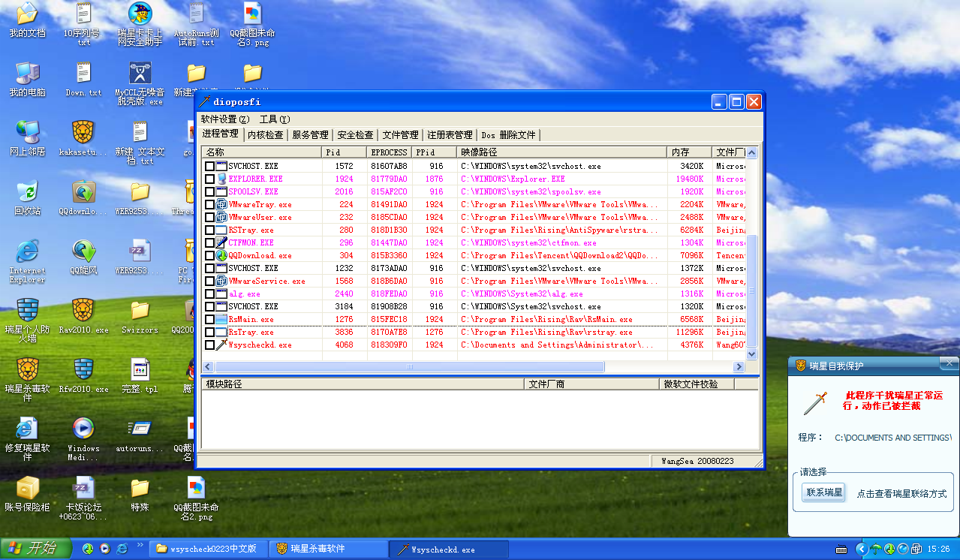The width and height of the screenshot is (960, 560).
Task: Switch to the 文件管理 tab
Action: click(x=401, y=135)
